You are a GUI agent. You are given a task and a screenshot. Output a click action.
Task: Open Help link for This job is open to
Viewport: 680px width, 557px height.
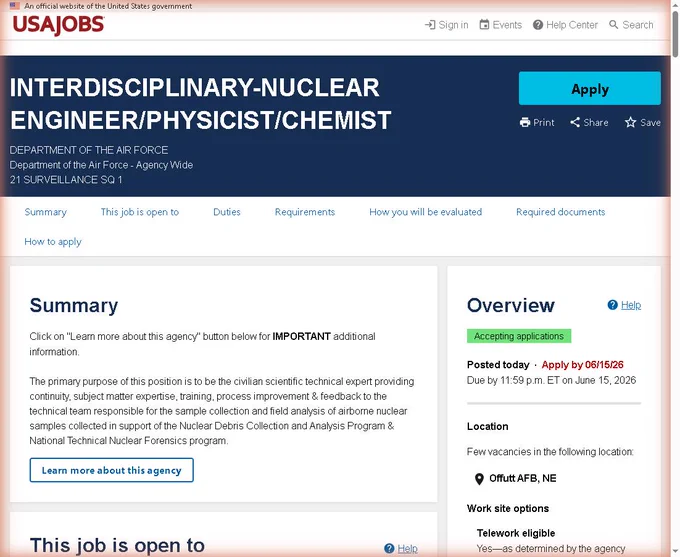[407, 548]
